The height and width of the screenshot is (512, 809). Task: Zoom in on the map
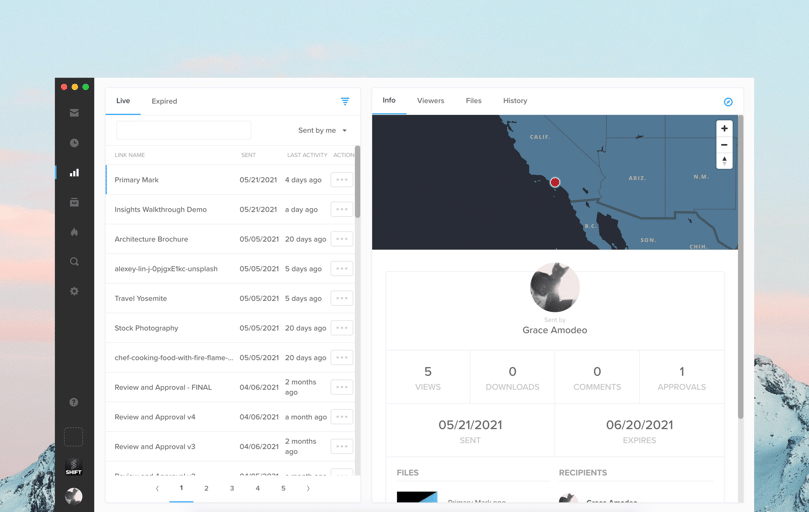pyautogui.click(x=724, y=129)
